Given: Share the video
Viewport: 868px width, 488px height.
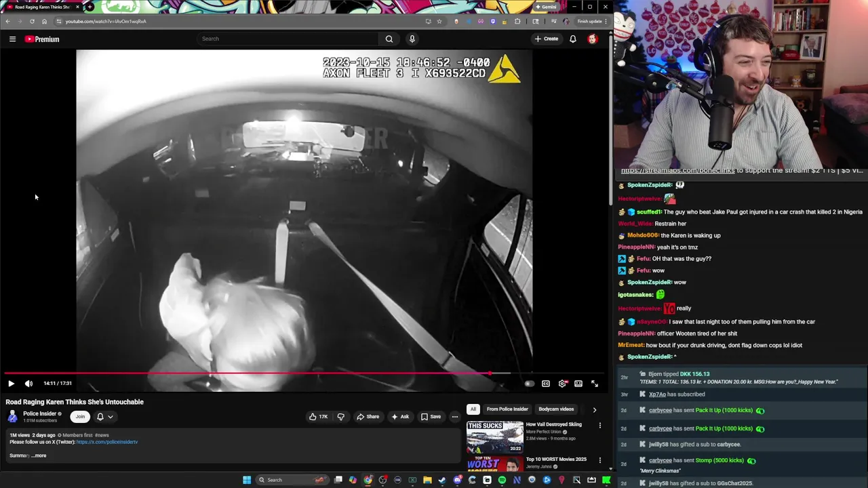Looking at the screenshot, I should [x=368, y=417].
